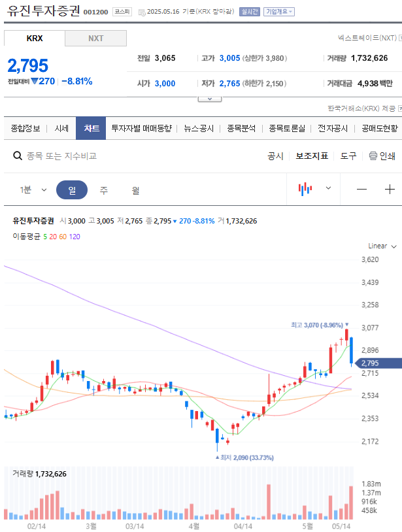This screenshot has height=532, width=402.
Task: Open the 뉴스공시 tab
Action: 199,128
